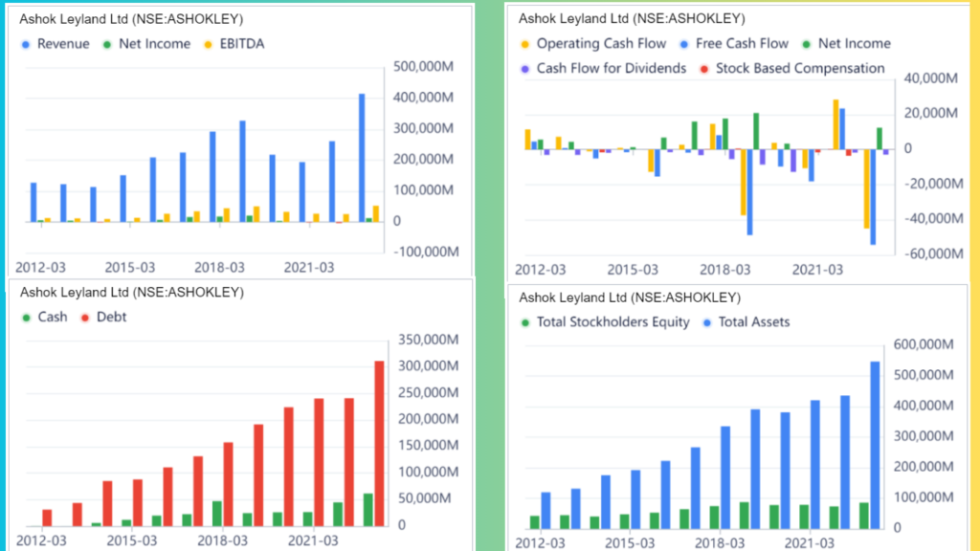The width and height of the screenshot is (980, 551).
Task: Toggle Net Income legend in cash flow chart
Action: click(x=847, y=44)
